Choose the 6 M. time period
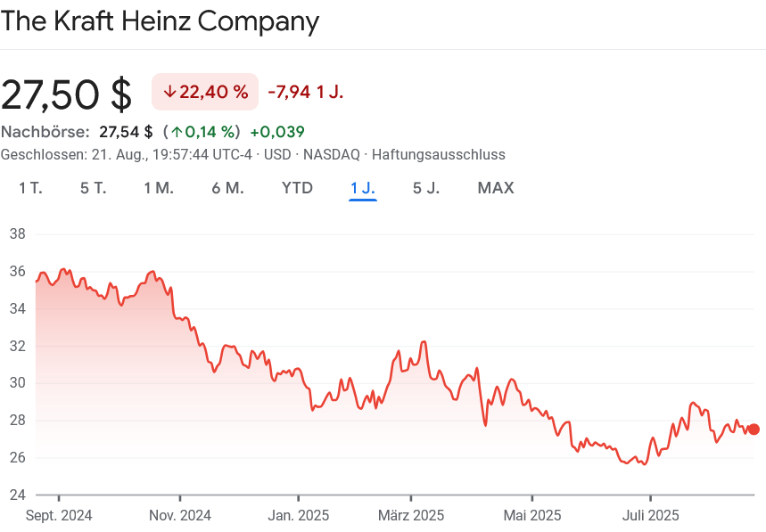The height and width of the screenshot is (532, 766). [x=227, y=188]
